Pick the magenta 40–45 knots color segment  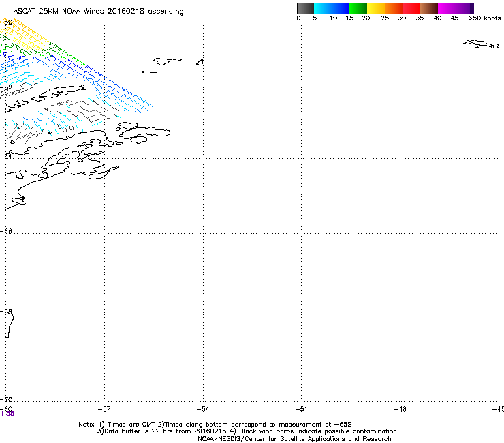click(447, 8)
